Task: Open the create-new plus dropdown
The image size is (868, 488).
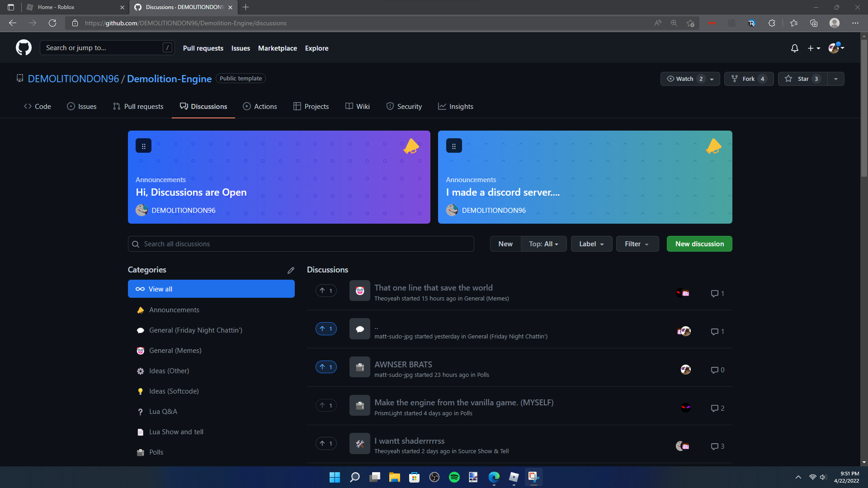Action: (x=814, y=48)
